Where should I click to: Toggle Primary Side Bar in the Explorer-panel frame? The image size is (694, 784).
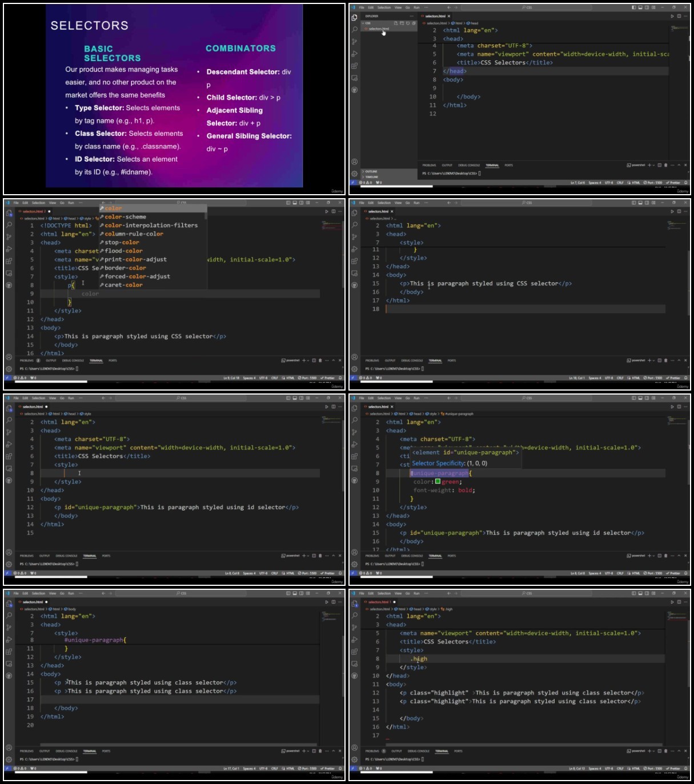point(633,7)
